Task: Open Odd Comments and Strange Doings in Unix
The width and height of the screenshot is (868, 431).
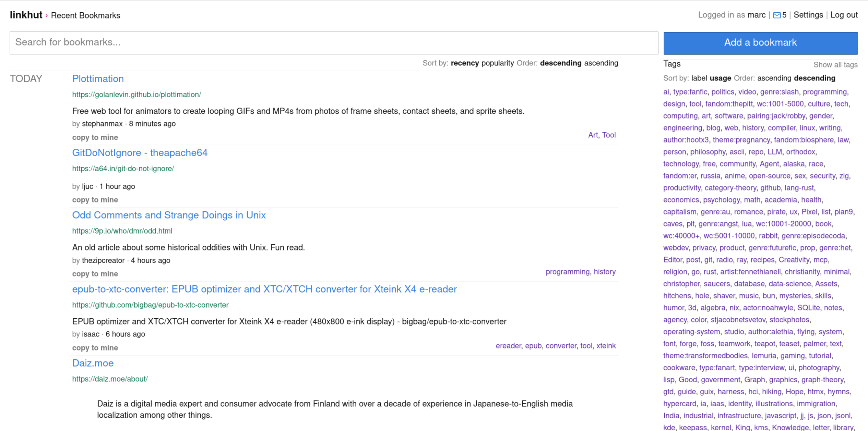Action: pos(169,215)
